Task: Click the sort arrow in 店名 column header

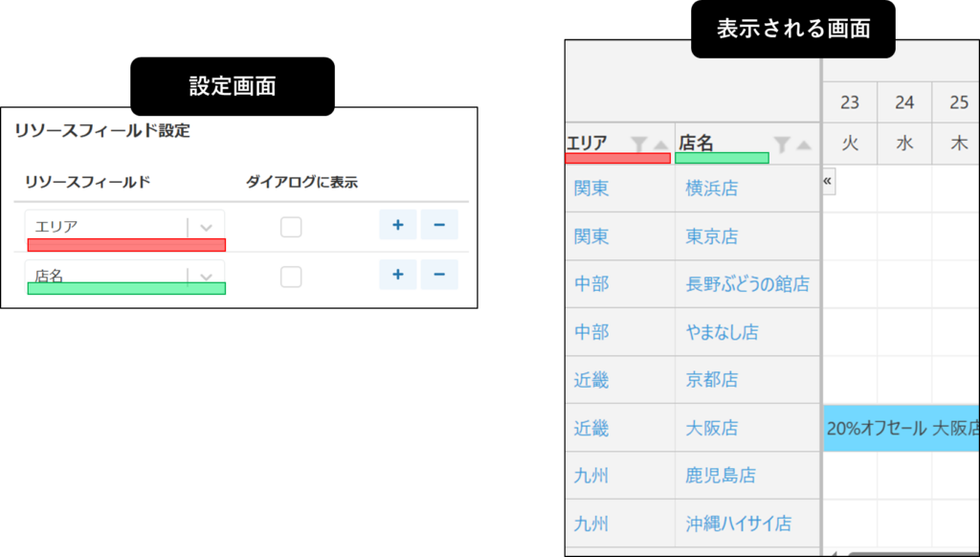Action: pos(804,145)
